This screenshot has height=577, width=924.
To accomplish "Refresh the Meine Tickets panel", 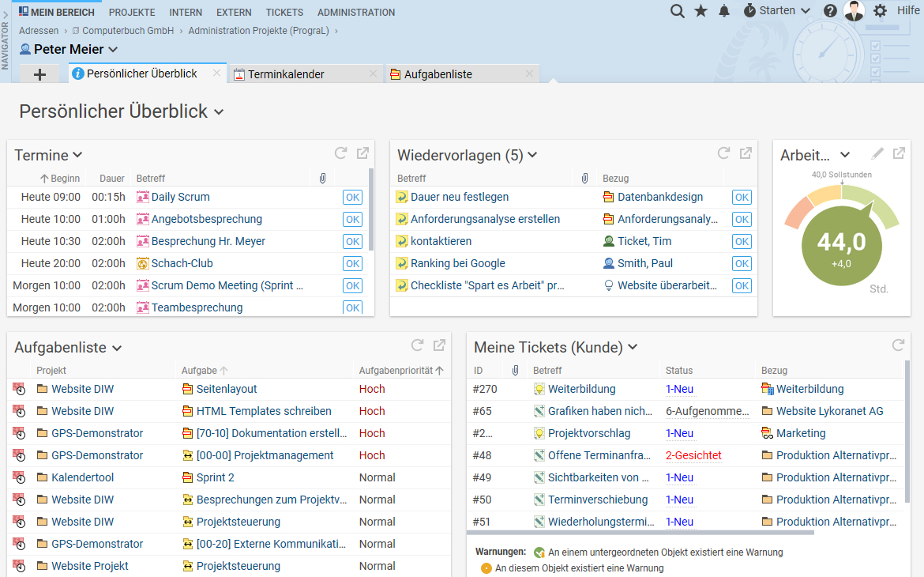I will (x=898, y=345).
